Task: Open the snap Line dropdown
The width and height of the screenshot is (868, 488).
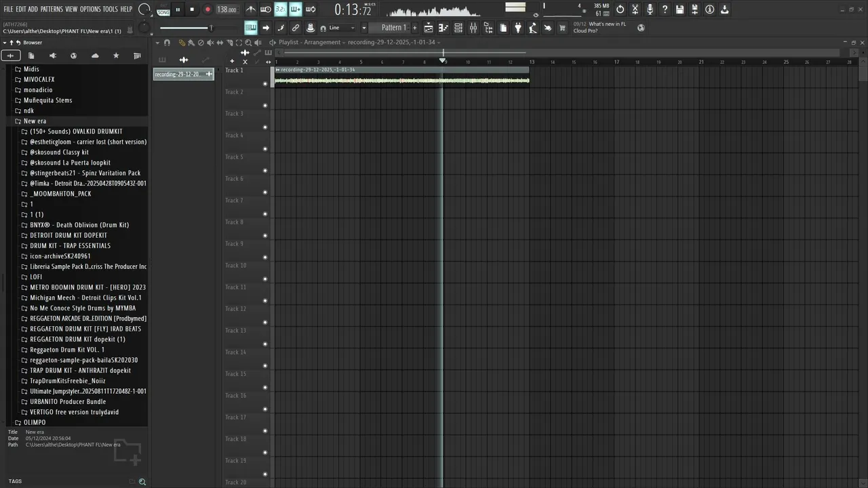Action: pyautogui.click(x=342, y=28)
